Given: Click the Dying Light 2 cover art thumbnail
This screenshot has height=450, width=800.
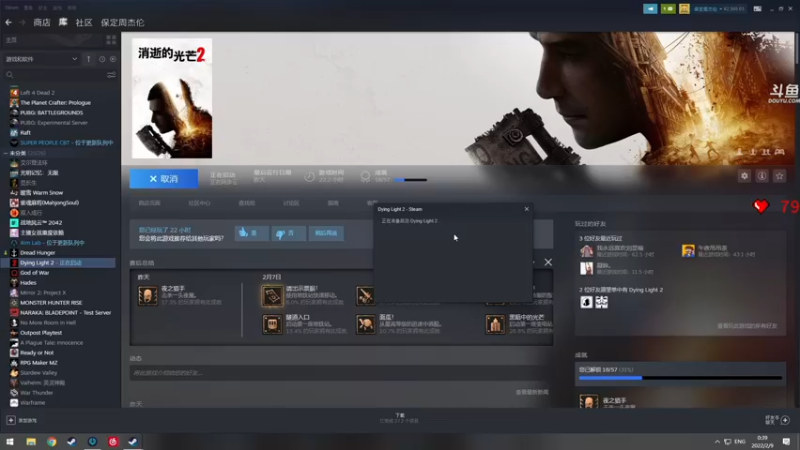Looking at the screenshot, I should pyautogui.click(x=172, y=98).
